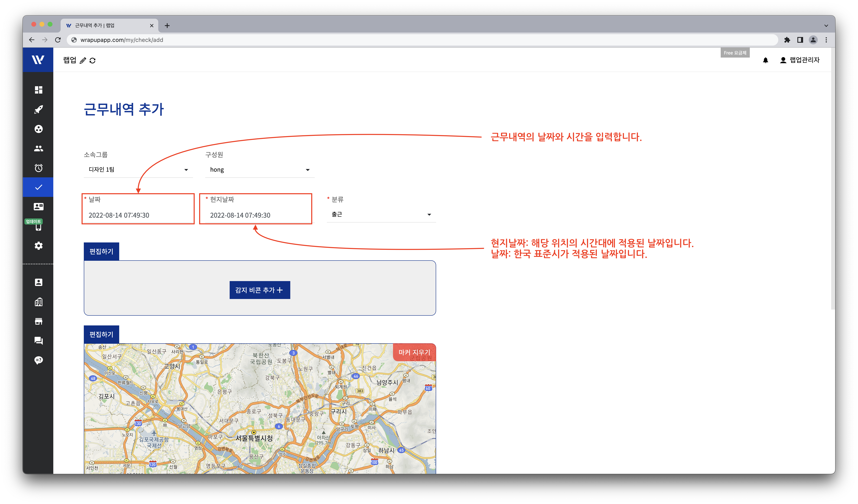Open the members people icon in sidebar
Viewport: 858px width, 504px height.
coord(38,148)
